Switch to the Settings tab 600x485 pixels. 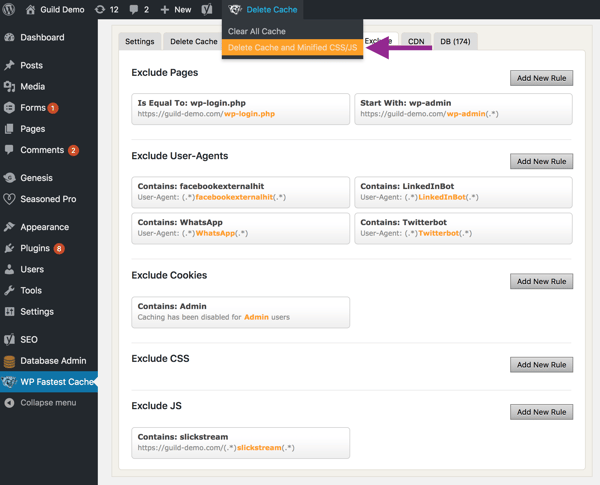tap(140, 41)
